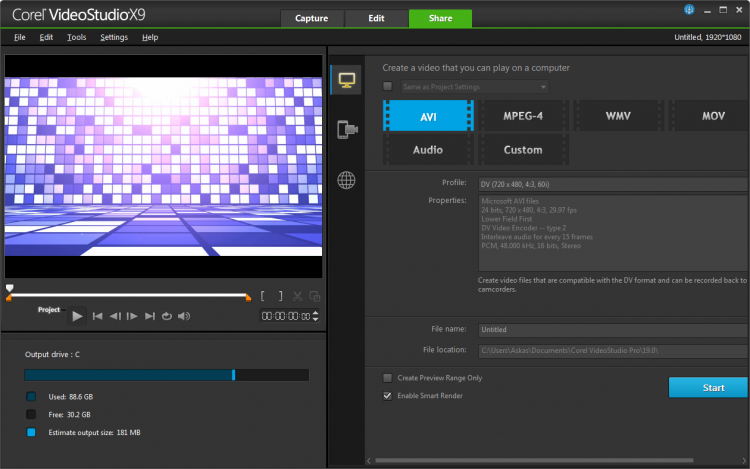Select the Device output category icon
The height and width of the screenshot is (469, 750).
346,129
